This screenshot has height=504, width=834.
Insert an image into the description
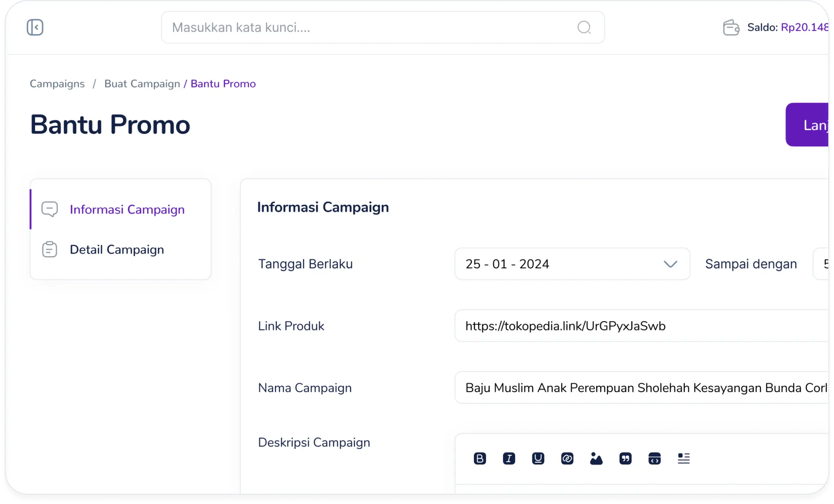point(596,459)
